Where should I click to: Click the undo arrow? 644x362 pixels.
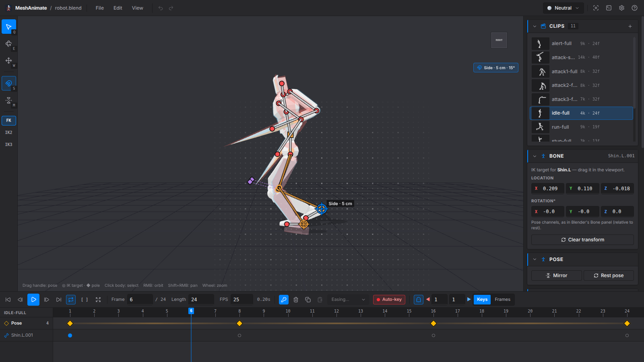(x=161, y=8)
